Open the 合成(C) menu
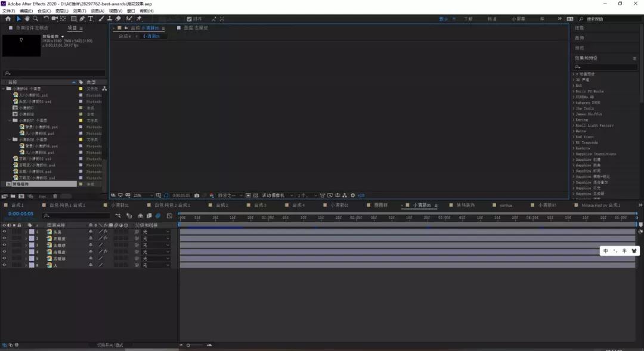644x351 pixels. (x=44, y=11)
